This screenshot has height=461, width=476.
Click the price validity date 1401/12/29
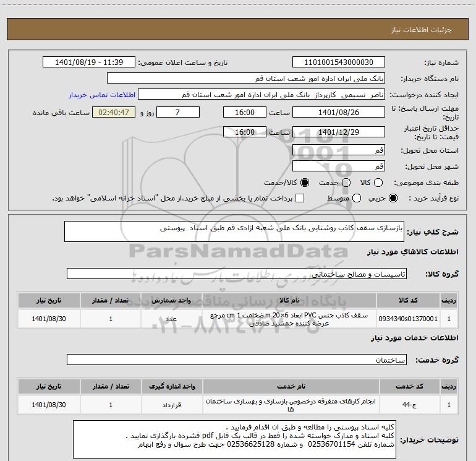(x=339, y=132)
